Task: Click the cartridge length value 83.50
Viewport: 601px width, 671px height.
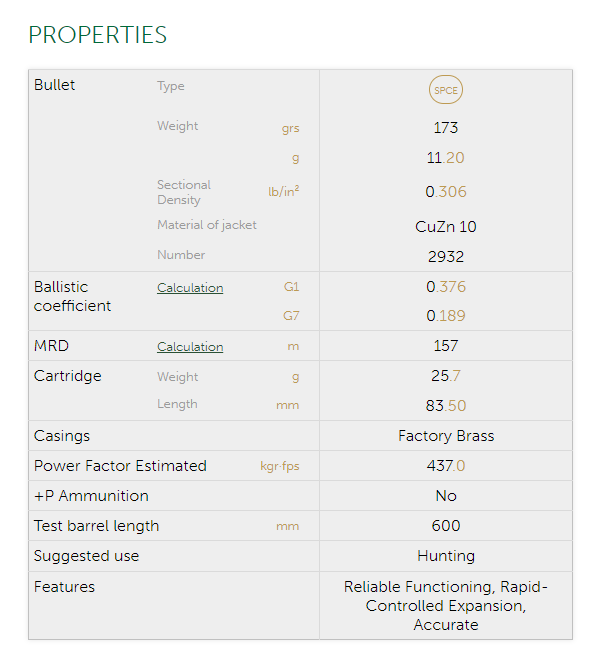Action: coord(446,406)
